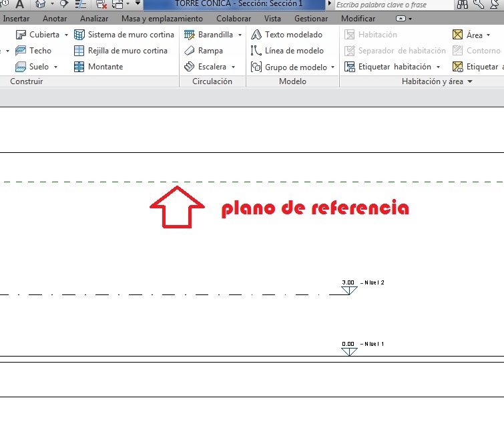
Task: Pick the Montante mullion tool
Action: point(79,67)
